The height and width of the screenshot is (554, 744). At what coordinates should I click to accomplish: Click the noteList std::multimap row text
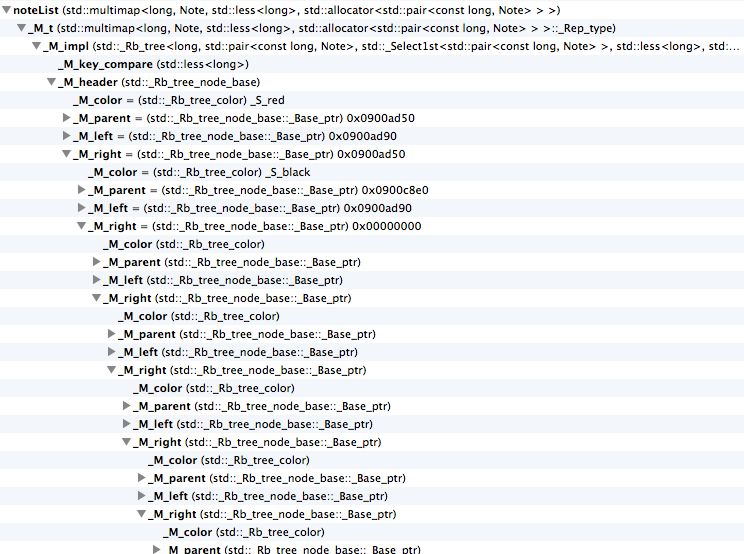click(287, 10)
